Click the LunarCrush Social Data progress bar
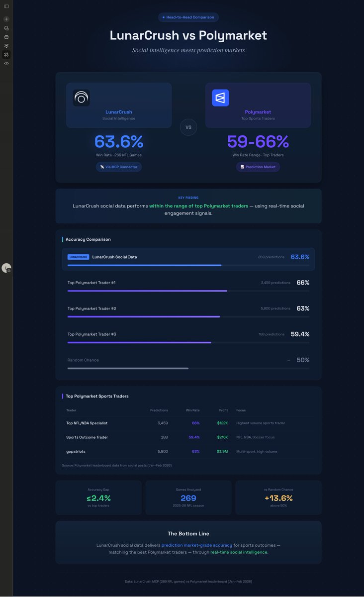The width and height of the screenshot is (364, 597). pyautogui.click(x=188, y=266)
